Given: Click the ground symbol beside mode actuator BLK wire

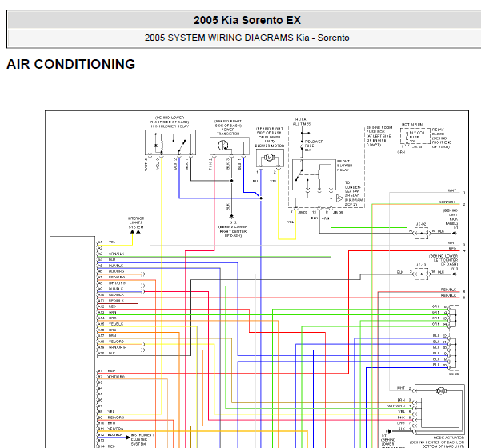Looking at the screenshot, I should (x=389, y=432).
